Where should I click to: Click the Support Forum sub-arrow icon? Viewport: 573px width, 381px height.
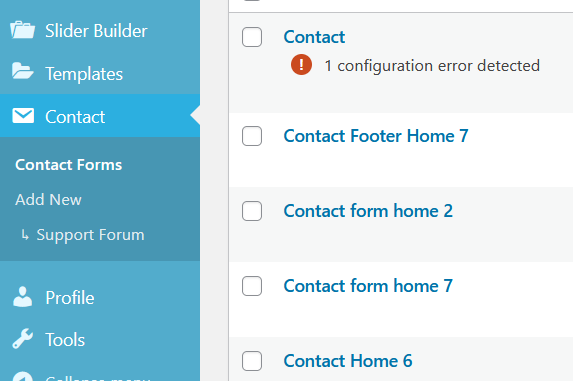pos(25,235)
